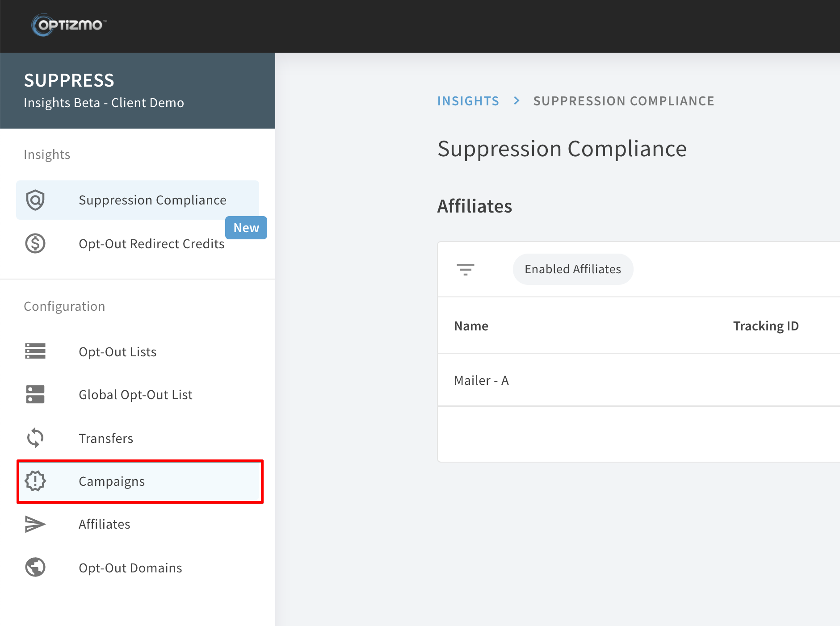This screenshot has height=626, width=840.
Task: Sort the table by the Name column header
Action: click(x=471, y=326)
